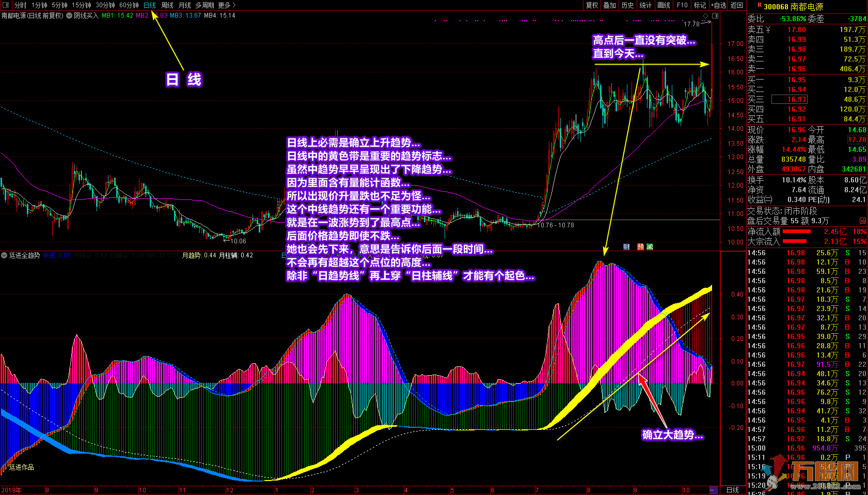Open the 画线 drawing tool
868x495 pixels.
[664, 5]
